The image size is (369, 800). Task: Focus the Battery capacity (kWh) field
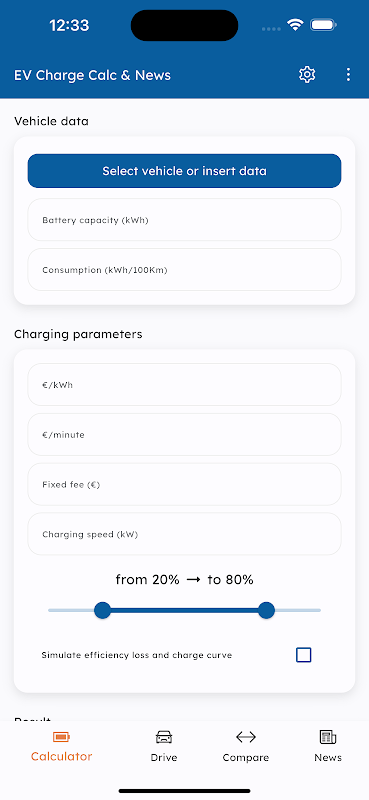click(184, 220)
